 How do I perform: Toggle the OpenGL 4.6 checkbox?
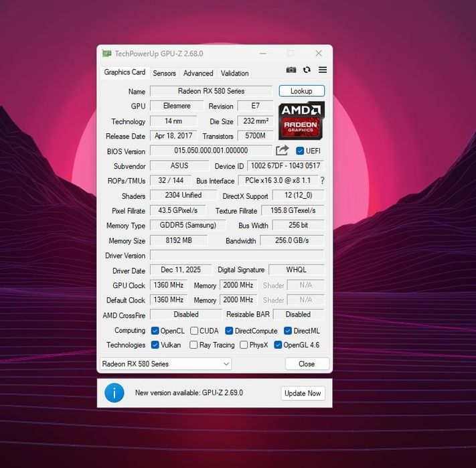278,345
